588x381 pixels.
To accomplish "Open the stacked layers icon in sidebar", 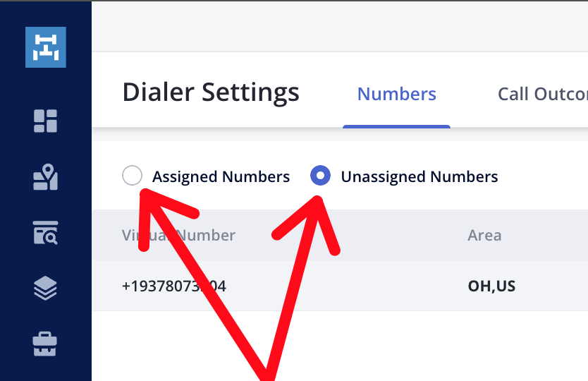I will pyautogui.click(x=45, y=289).
